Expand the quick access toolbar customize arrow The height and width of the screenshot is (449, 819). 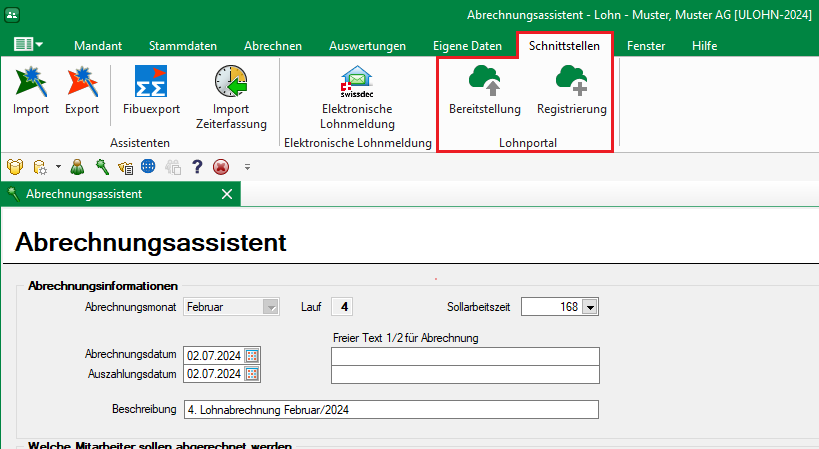(x=247, y=167)
